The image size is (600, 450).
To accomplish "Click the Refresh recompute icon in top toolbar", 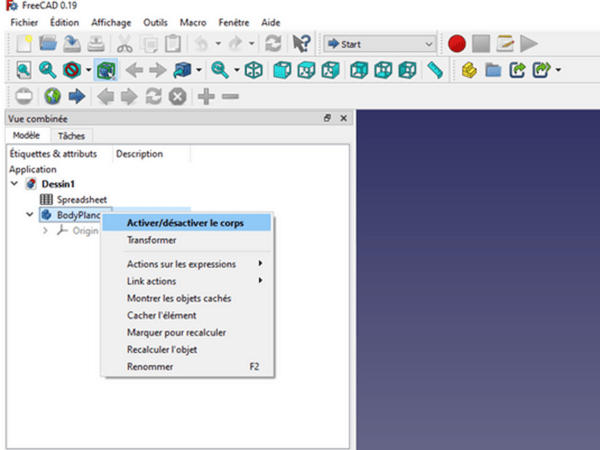I will (x=273, y=44).
